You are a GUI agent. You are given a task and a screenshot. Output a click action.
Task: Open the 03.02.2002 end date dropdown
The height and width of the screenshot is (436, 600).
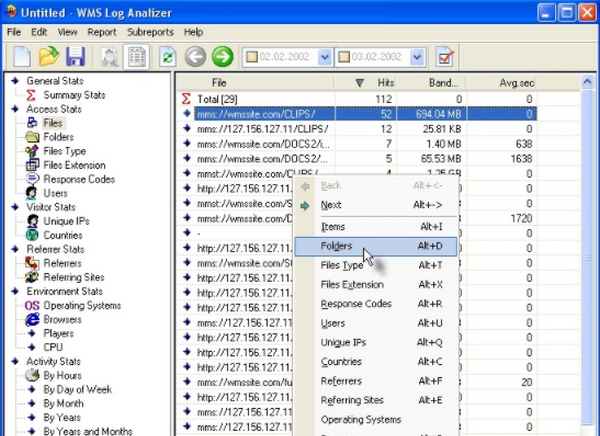pyautogui.click(x=417, y=57)
